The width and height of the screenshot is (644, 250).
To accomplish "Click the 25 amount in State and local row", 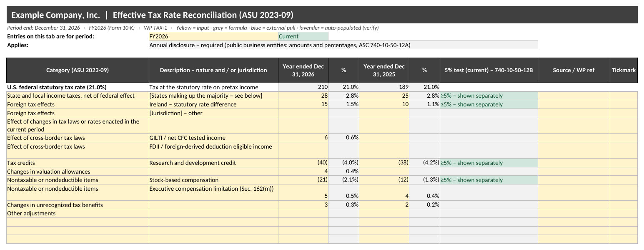I will (x=384, y=96).
